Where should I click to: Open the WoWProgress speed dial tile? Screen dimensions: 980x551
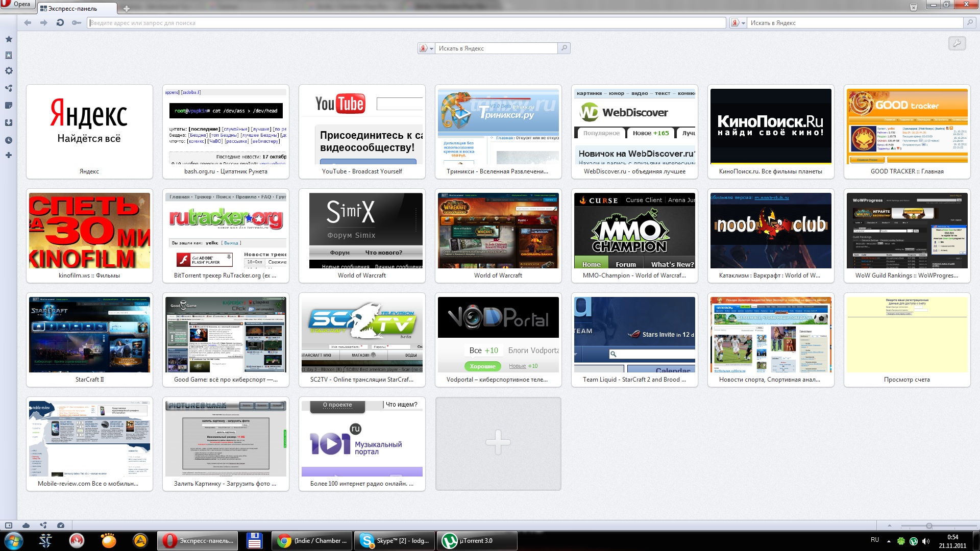pos(907,236)
